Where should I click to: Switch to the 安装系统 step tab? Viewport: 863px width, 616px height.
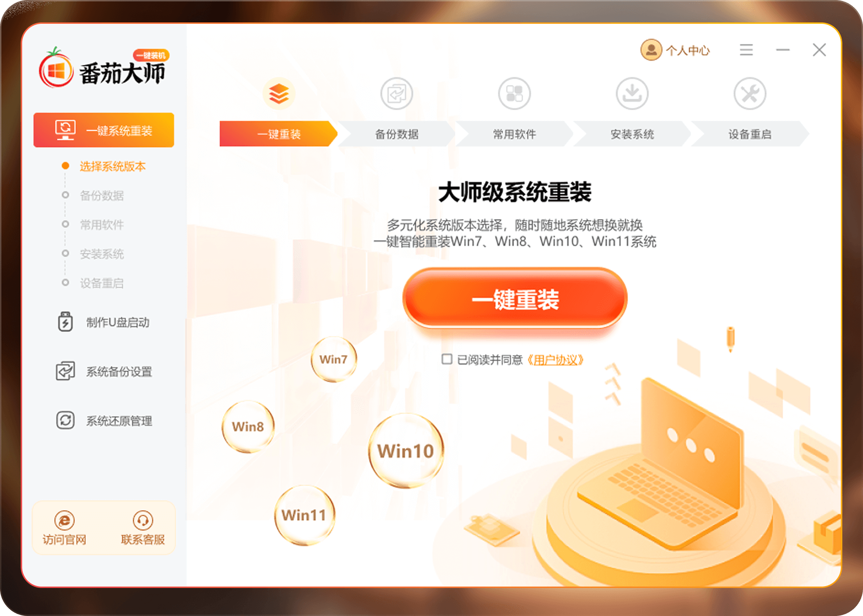point(632,134)
